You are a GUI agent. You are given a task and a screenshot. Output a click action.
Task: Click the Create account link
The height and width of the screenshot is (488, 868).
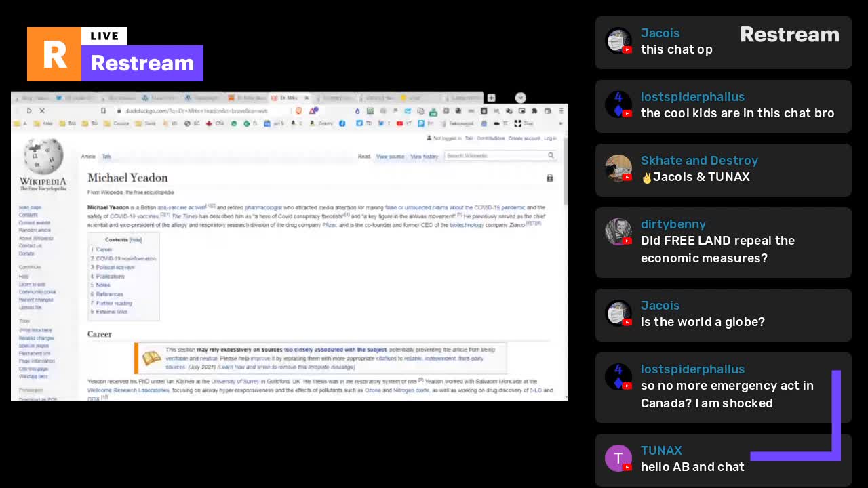click(x=524, y=138)
